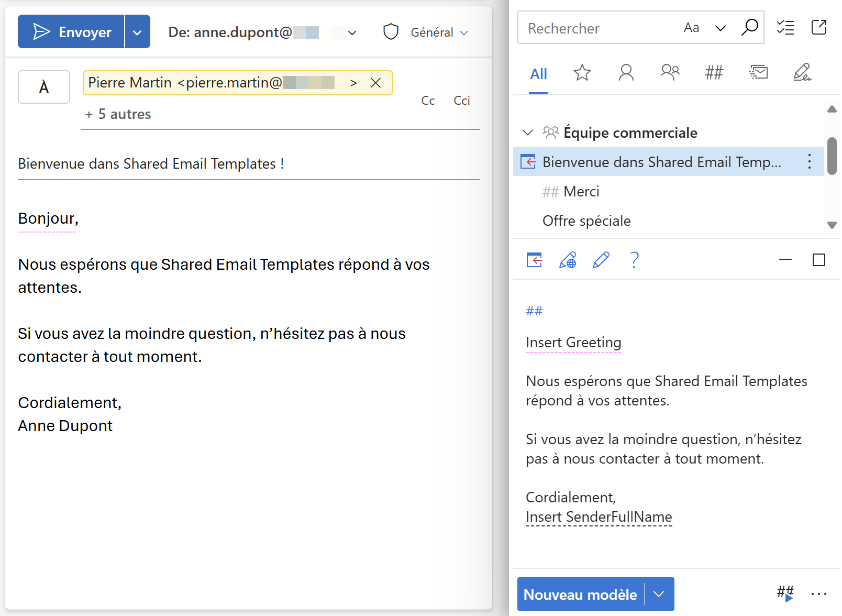Select the Offre spéciale template
This screenshot has width=842, height=616.
click(x=586, y=221)
